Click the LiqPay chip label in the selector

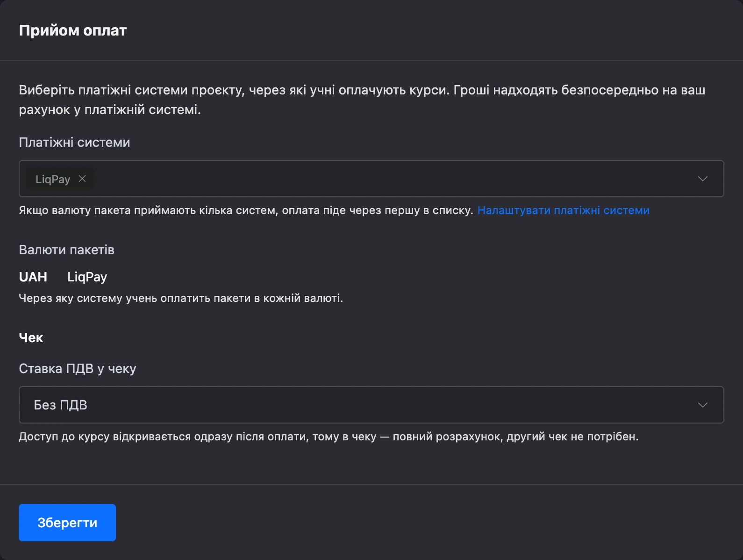[x=53, y=179]
